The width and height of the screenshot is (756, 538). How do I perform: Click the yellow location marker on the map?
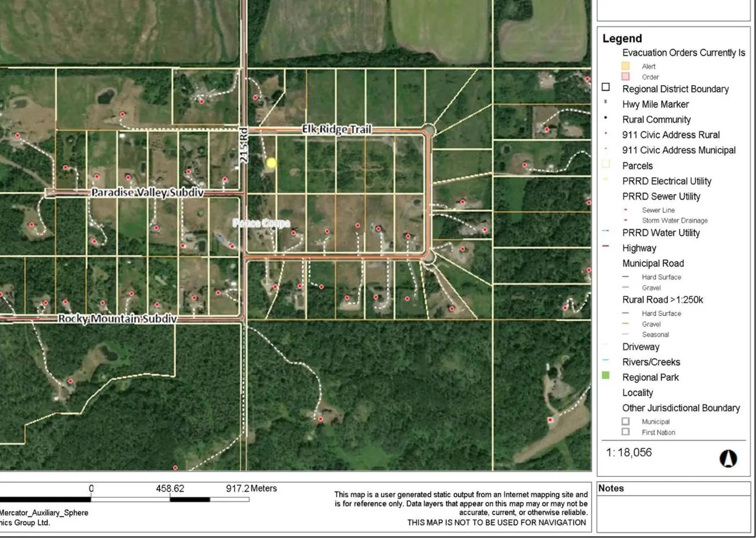pos(271,163)
